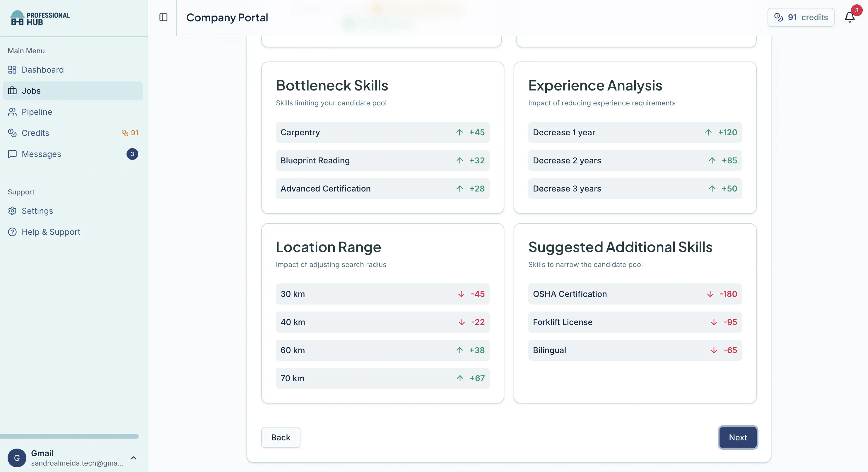Viewport: 868px width, 472px height.
Task: Click the Jobs briefcase icon
Action: 12,91
